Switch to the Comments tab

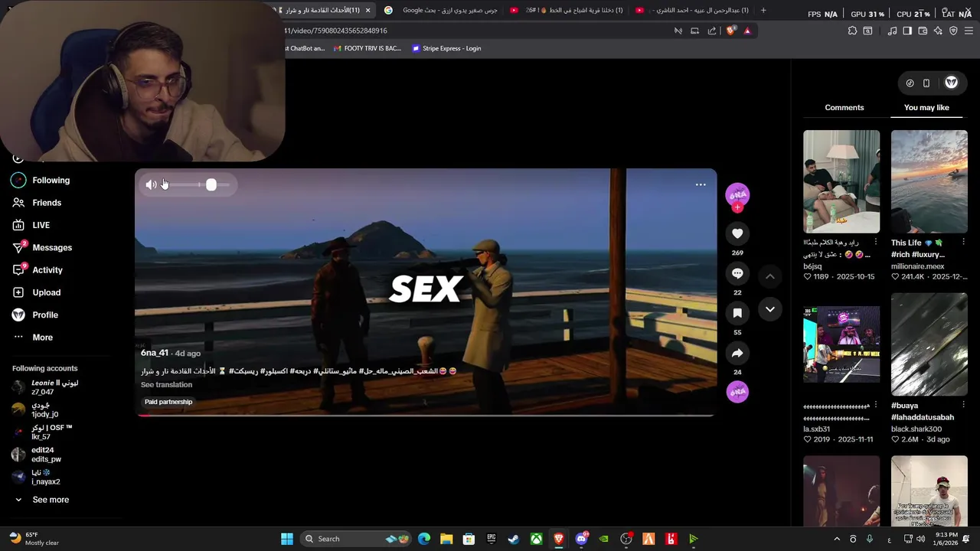[844, 108]
